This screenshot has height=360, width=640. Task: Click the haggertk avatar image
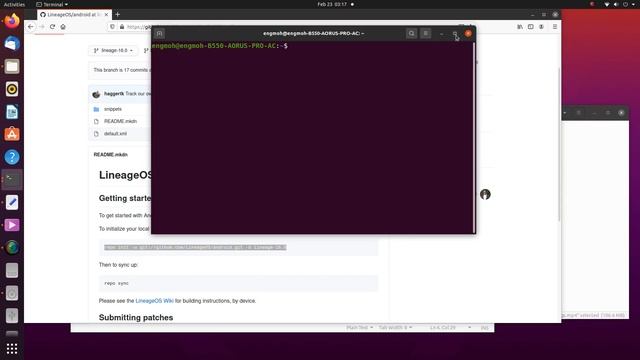pyautogui.click(x=96, y=94)
